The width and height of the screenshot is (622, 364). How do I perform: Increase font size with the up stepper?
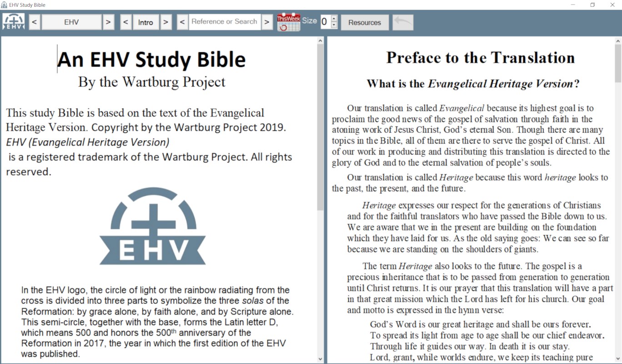[334, 19]
